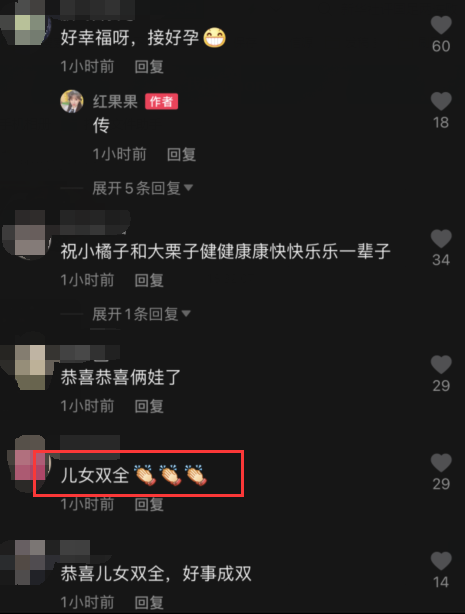Expand 展开1条回复 replies
This screenshot has width=465, height=614.
(141, 314)
